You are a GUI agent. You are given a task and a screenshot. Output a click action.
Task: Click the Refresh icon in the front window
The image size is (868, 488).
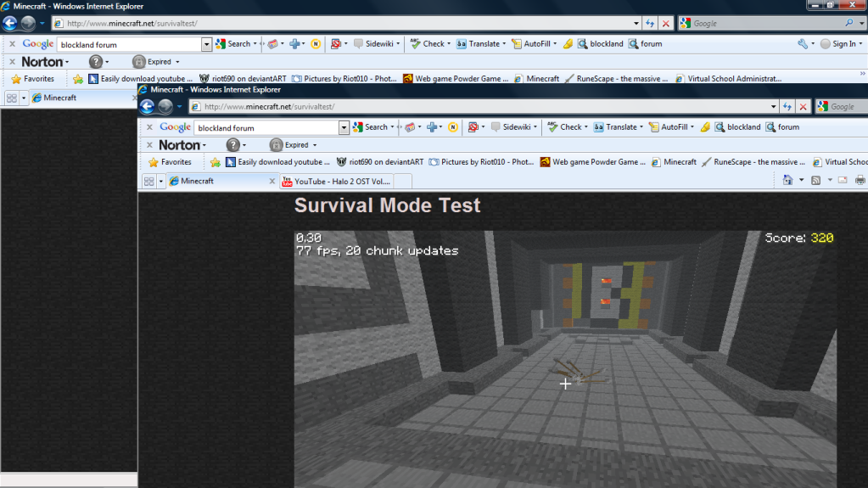788,107
